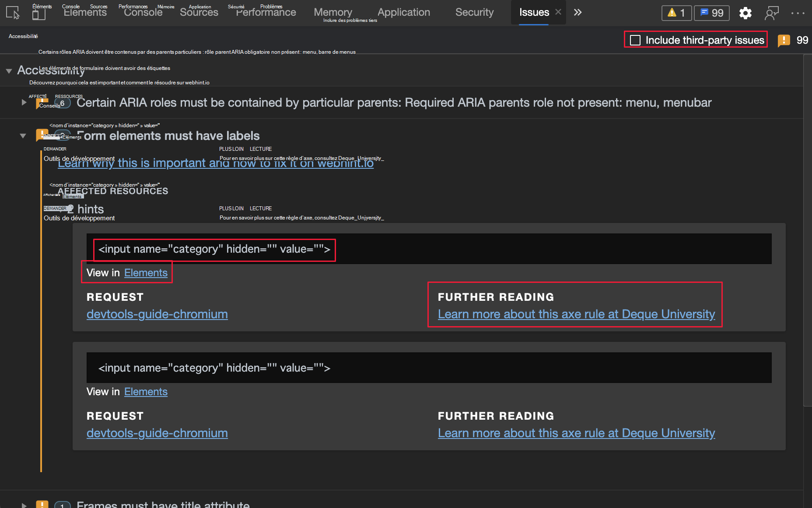812x508 pixels.
Task: Click the Frames must have title attribute title
Action: point(163,504)
